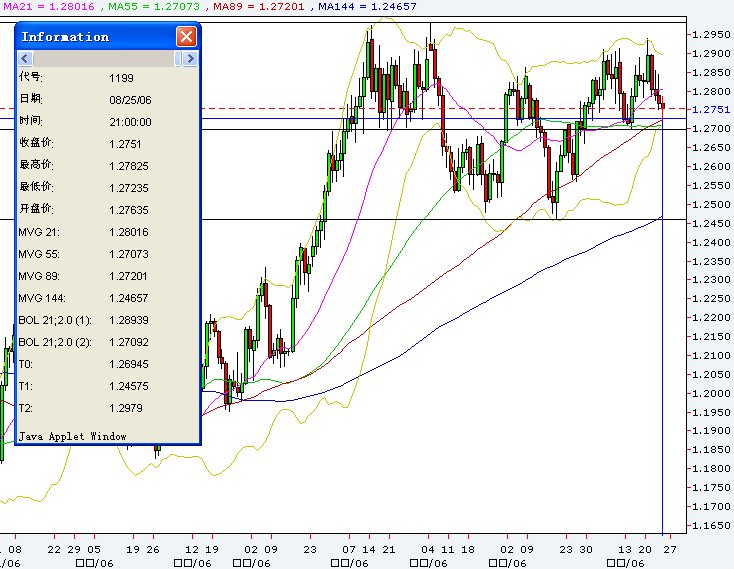
Task: Select the code value 1199
Action: [121, 78]
